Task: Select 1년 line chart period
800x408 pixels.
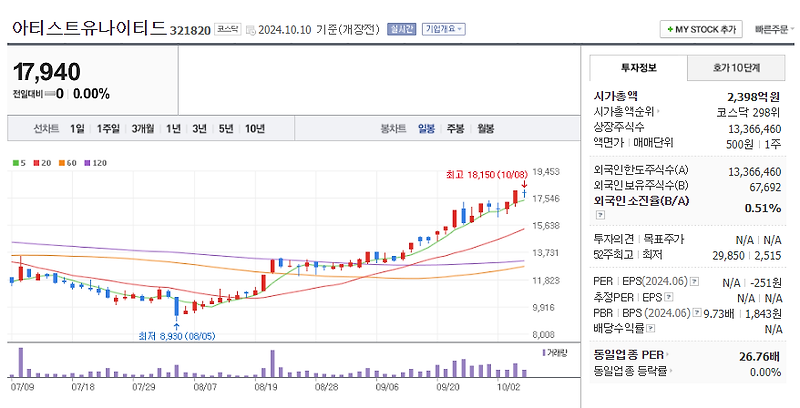Action: [x=173, y=129]
